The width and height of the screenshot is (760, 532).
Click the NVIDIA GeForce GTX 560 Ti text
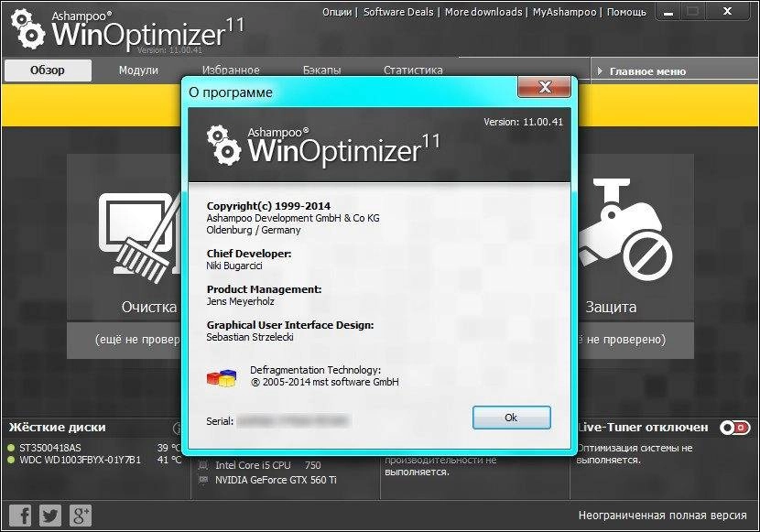pos(276,480)
